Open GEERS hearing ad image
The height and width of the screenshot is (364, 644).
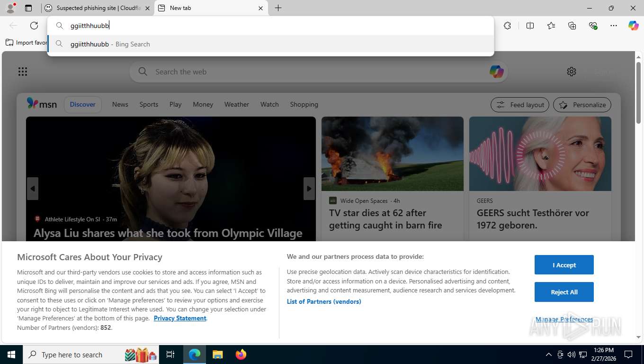pyautogui.click(x=540, y=154)
